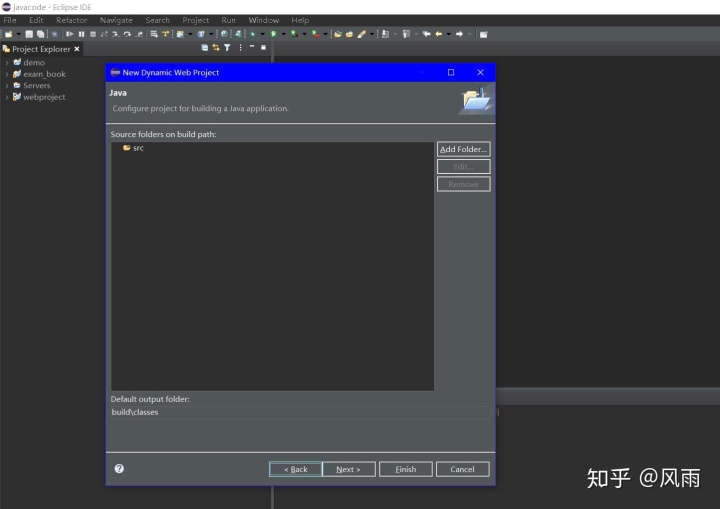Open the Window menu
This screenshot has height=509, width=720.
264,20
